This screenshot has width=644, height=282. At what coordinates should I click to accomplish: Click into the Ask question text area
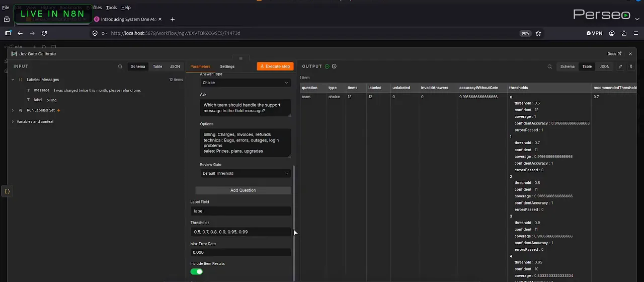pyautogui.click(x=246, y=108)
